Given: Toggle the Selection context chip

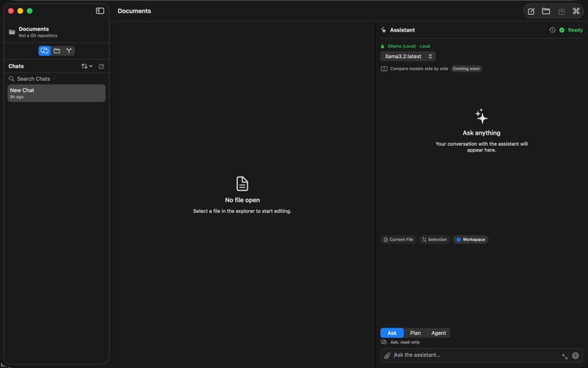Looking at the screenshot, I should pos(434,240).
